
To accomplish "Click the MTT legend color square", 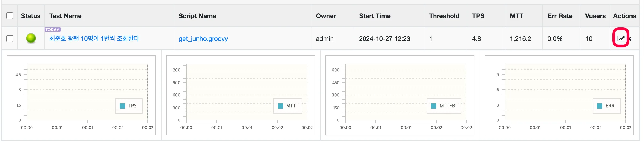I will click(x=280, y=106).
